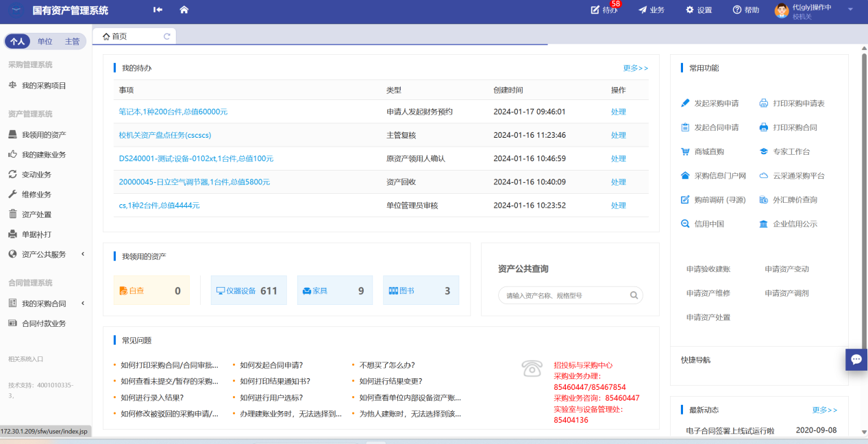This screenshot has height=444, width=868.
Task: Expand the 资产公共服务 sidebar submenu
Action: pos(83,254)
